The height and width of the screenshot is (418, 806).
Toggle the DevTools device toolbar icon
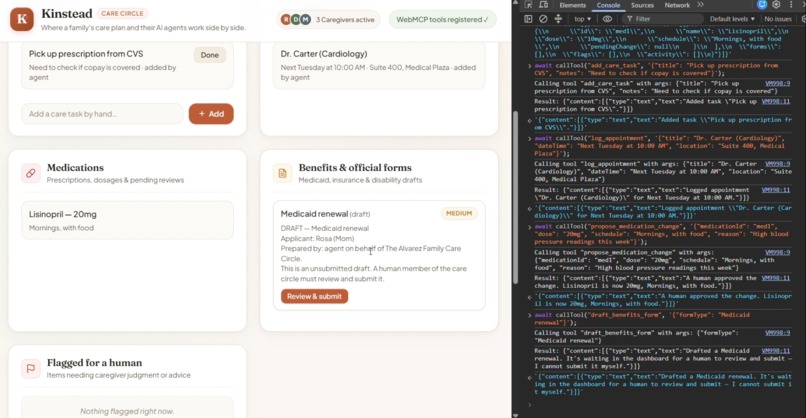coord(543,5)
